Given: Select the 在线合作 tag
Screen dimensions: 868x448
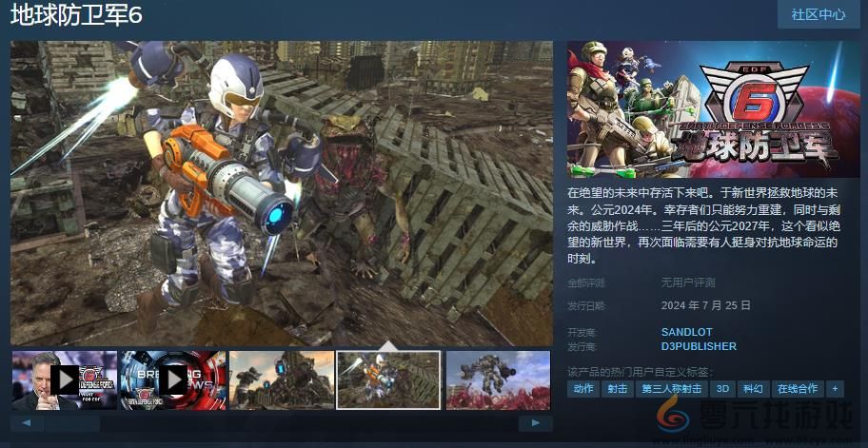Looking at the screenshot, I should (x=797, y=388).
